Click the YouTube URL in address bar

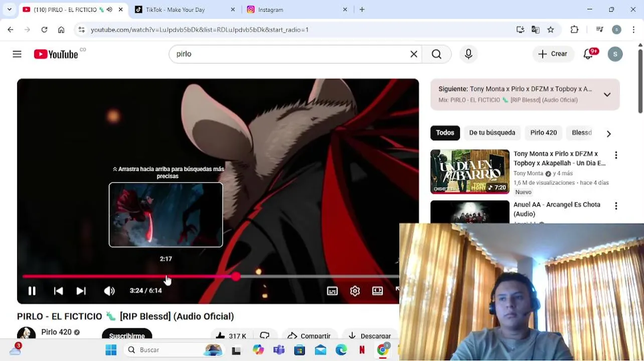tap(200, 30)
